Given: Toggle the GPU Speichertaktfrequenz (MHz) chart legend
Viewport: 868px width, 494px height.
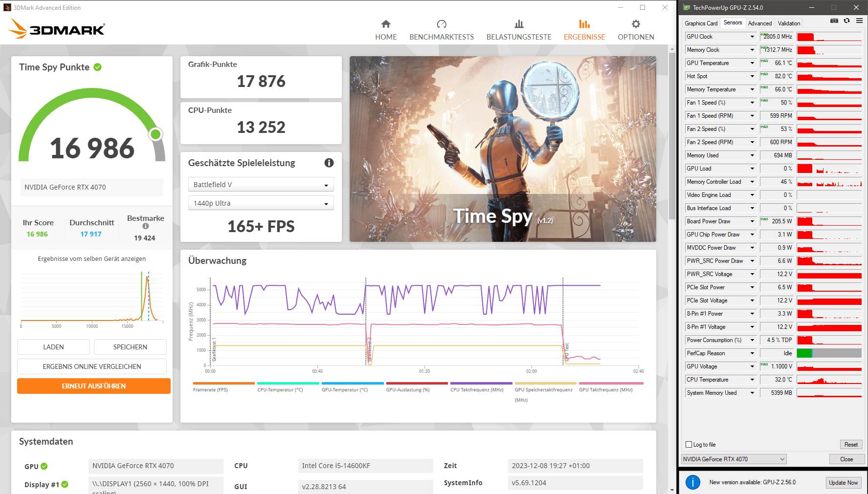Looking at the screenshot, I should tap(545, 392).
